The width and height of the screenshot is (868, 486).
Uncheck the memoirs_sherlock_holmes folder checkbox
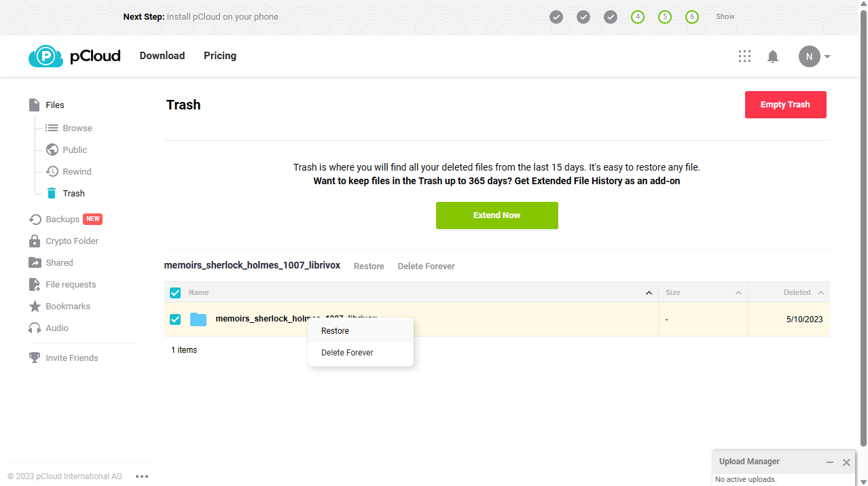coord(175,319)
